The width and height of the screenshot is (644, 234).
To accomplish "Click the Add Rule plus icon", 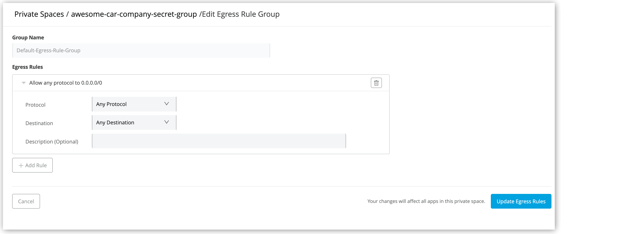I will [21, 165].
